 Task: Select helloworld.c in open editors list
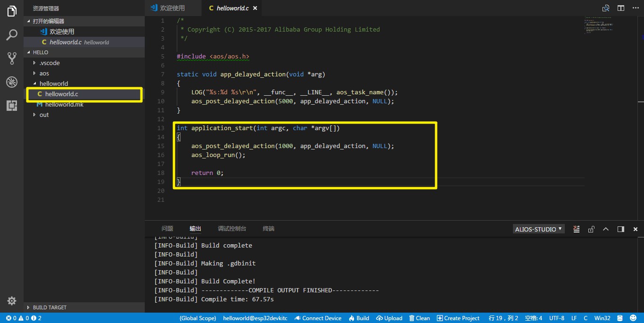coord(84,42)
